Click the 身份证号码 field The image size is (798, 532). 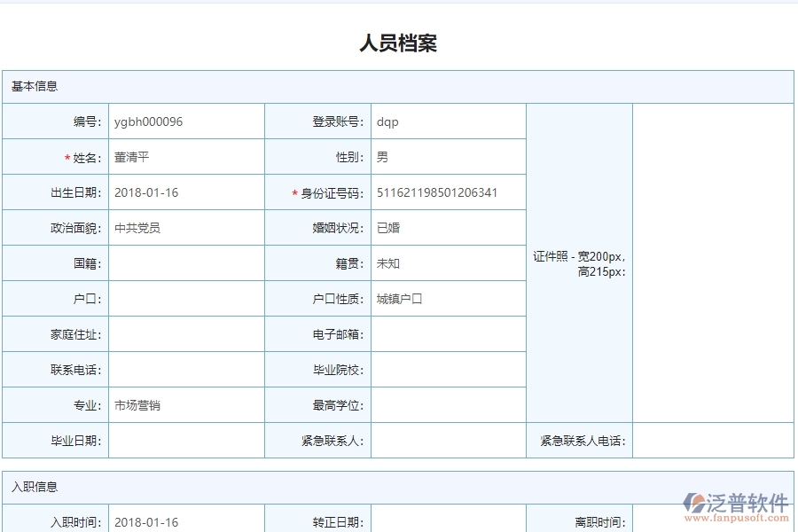click(446, 192)
